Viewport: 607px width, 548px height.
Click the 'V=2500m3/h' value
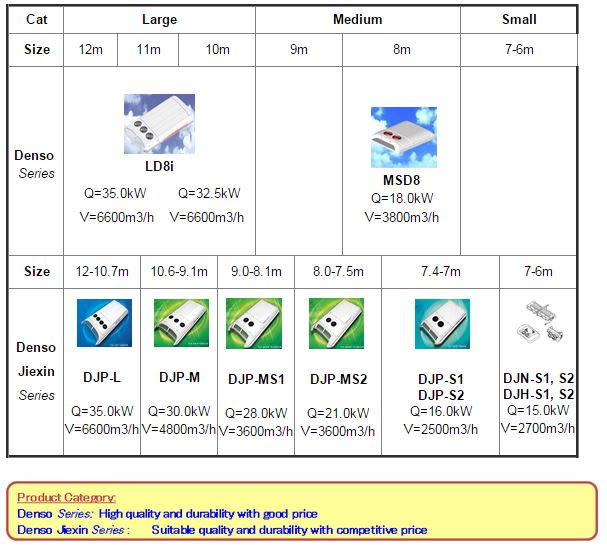click(441, 429)
